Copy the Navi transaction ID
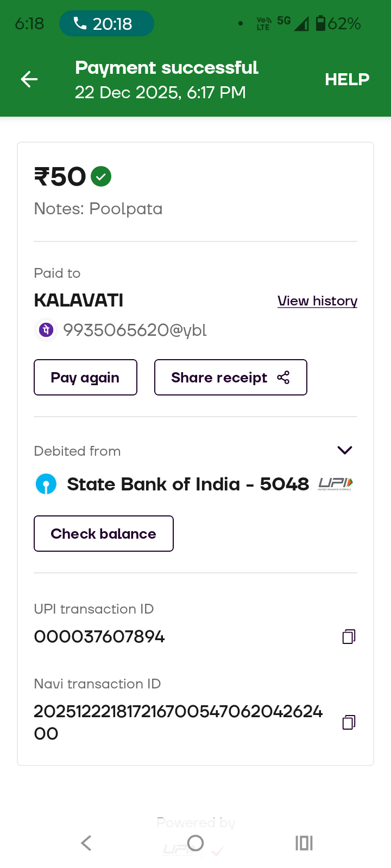Viewport: 391px width, 868px height. click(x=349, y=722)
